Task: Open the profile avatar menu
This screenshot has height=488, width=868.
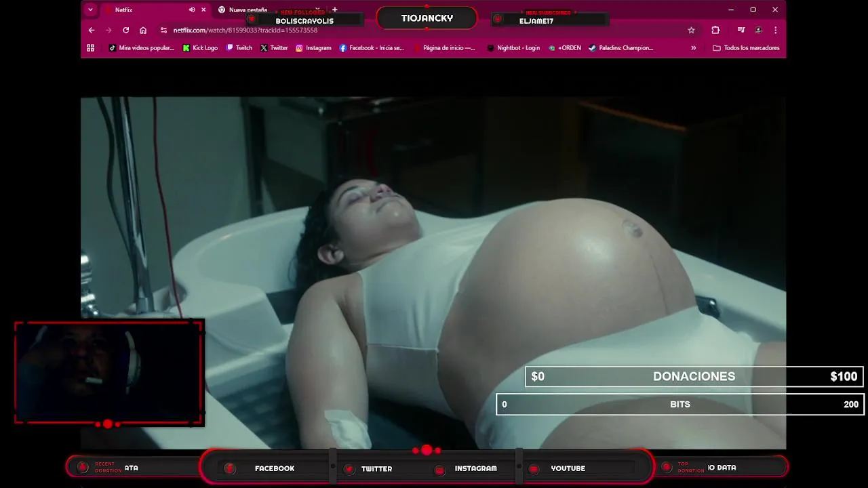Action: [x=759, y=30]
